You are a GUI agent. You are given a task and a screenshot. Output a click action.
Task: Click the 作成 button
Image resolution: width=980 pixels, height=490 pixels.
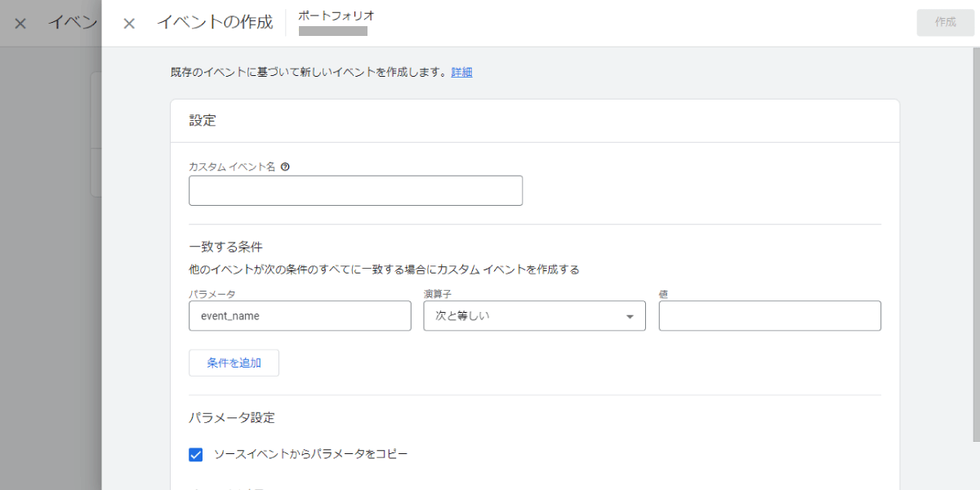point(945,23)
